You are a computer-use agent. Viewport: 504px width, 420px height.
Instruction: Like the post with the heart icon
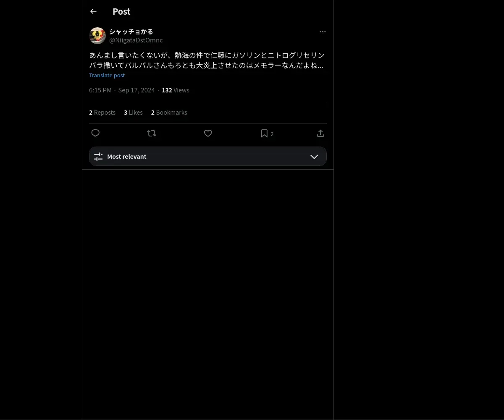tap(208, 133)
